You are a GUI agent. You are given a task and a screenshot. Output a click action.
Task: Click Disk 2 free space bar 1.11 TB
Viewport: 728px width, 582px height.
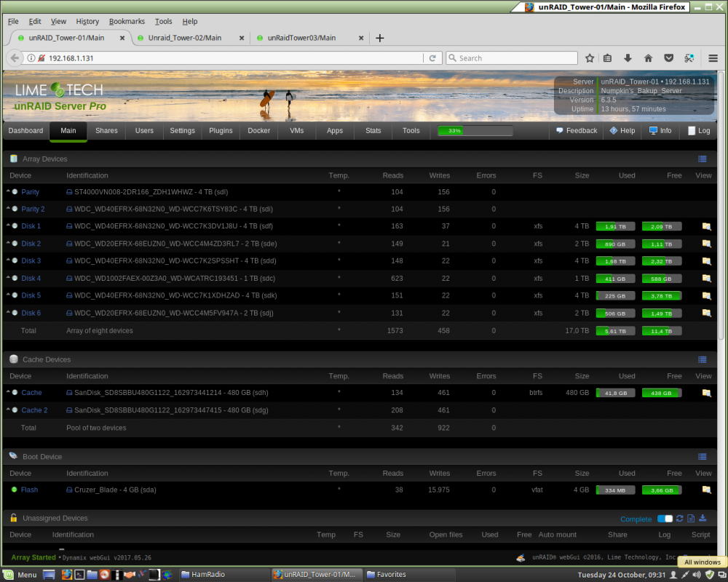point(662,244)
